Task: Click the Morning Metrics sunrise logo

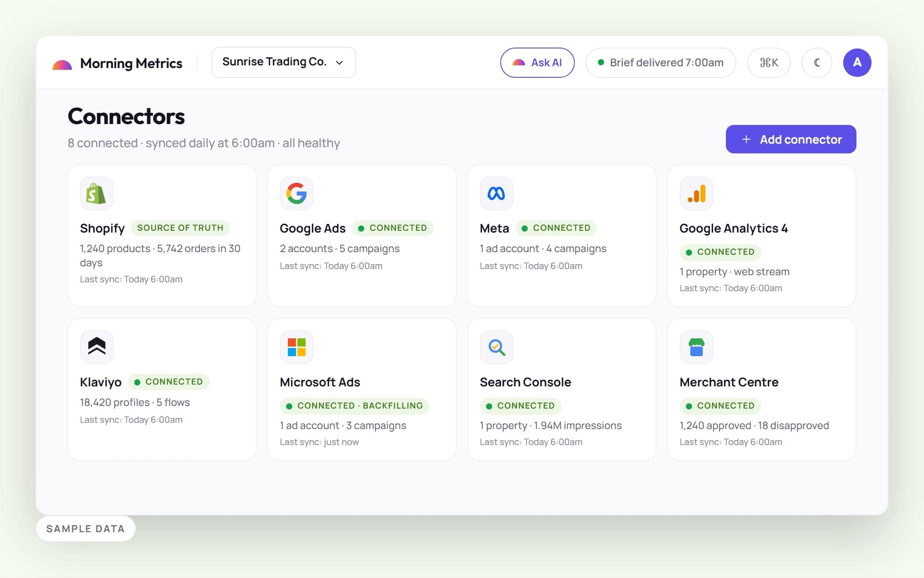Action: (x=62, y=65)
